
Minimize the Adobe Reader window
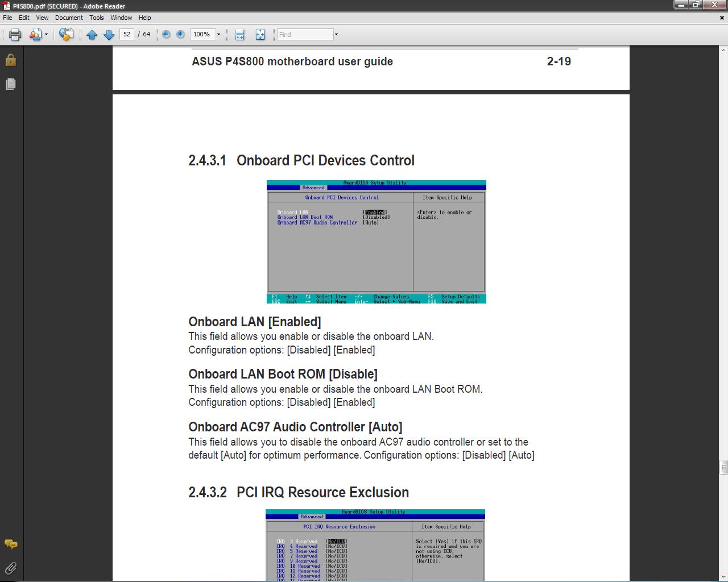click(x=681, y=5)
